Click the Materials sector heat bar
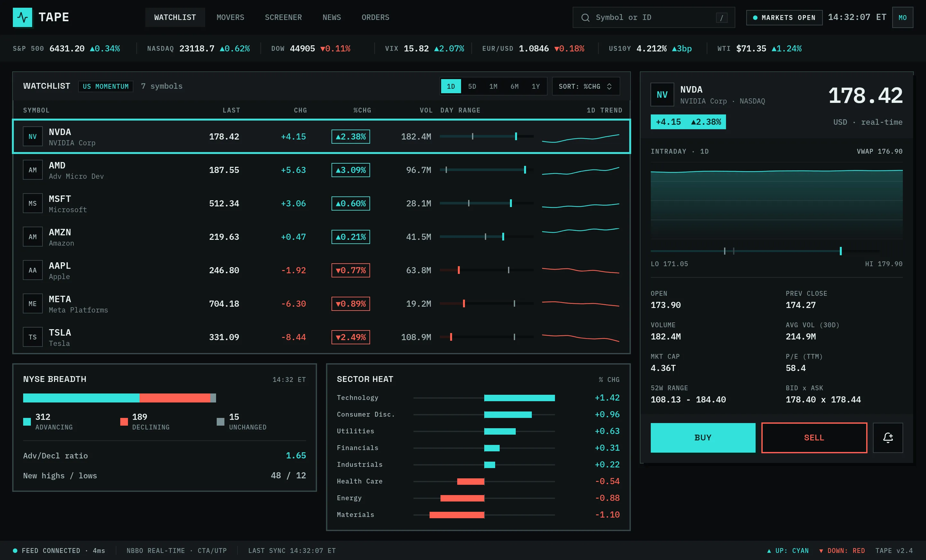Screen dimensions: 926x560 (457, 515)
